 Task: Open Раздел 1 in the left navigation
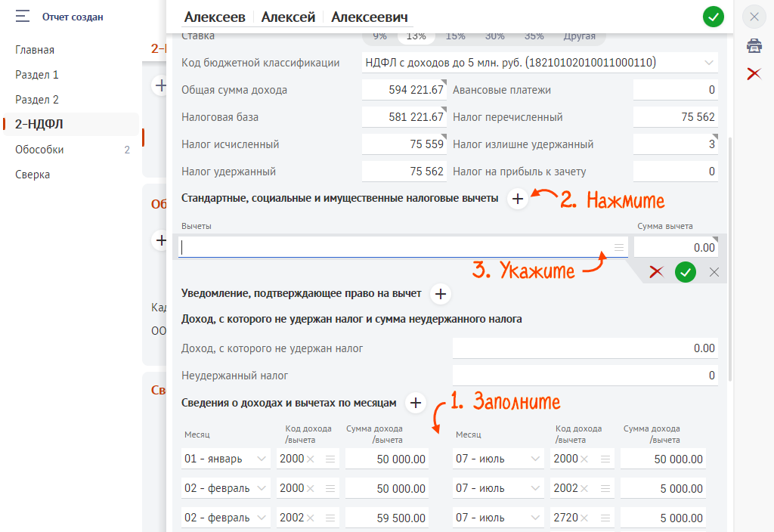[36, 75]
